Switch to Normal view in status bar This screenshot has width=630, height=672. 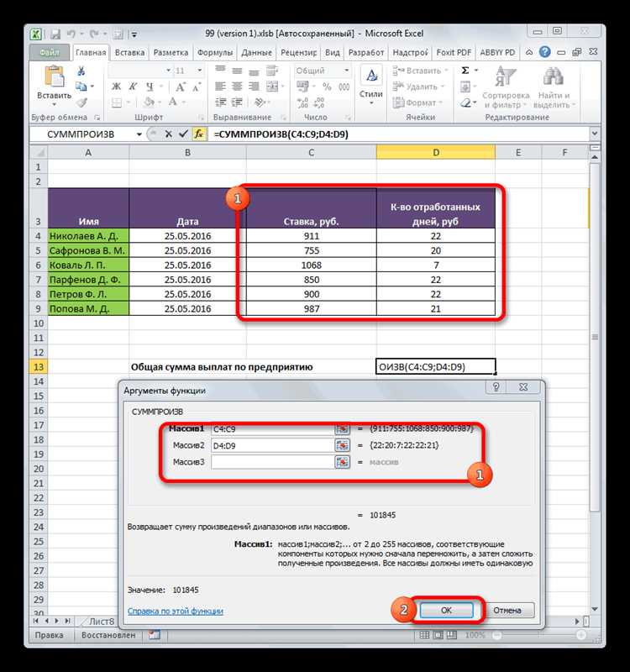(x=424, y=635)
